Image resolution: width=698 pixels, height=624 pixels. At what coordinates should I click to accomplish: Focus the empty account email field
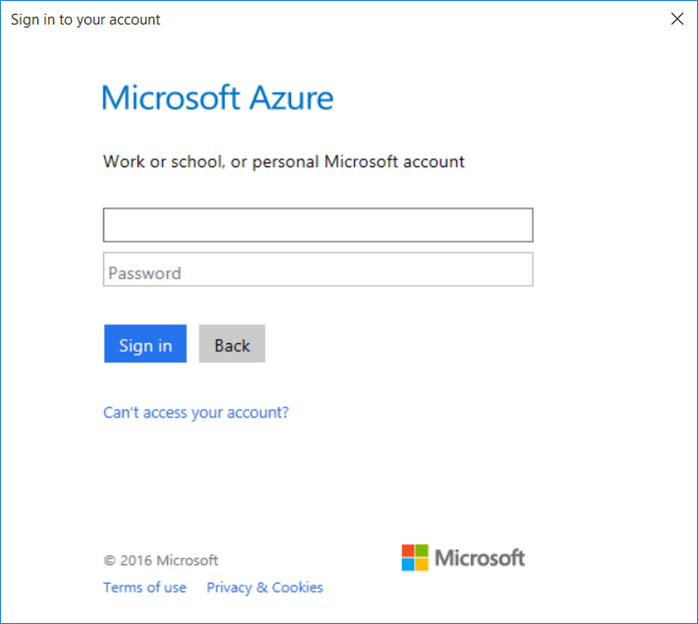click(x=318, y=225)
